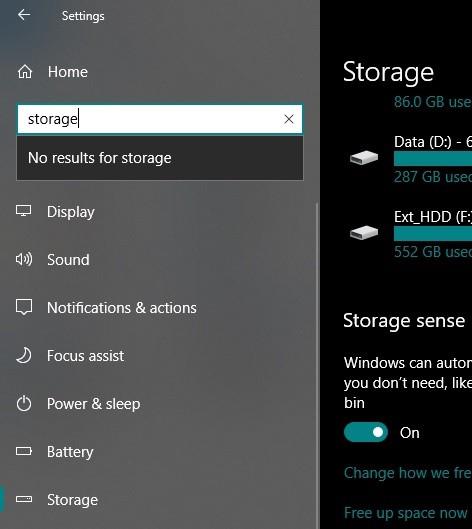The width and height of the screenshot is (472, 529).
Task: Click the Settings window title
Action: 83,16
